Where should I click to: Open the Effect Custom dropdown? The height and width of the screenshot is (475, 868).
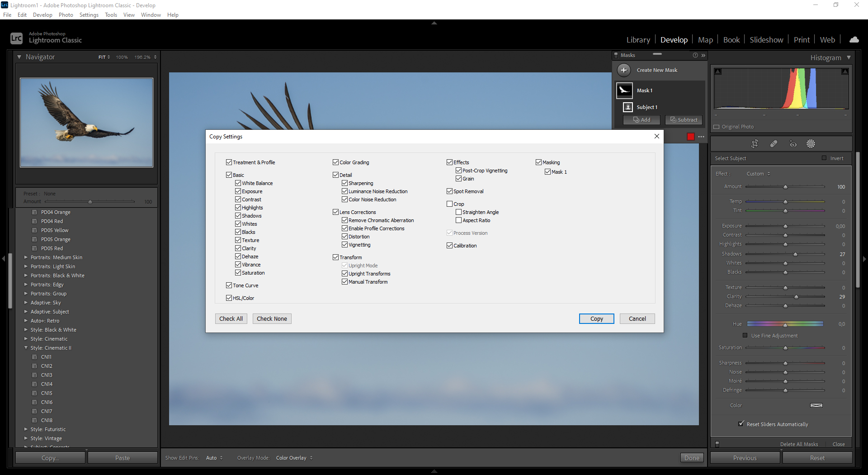758,174
